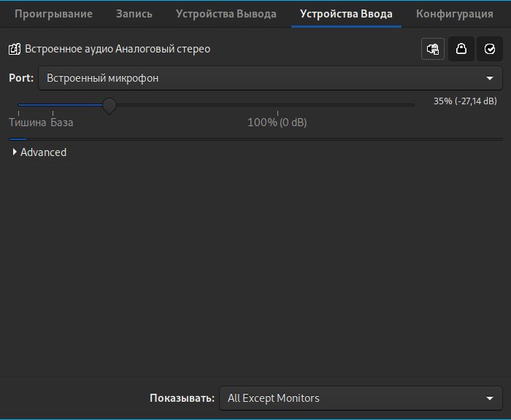Click slider track at База mark

[x=53, y=105]
